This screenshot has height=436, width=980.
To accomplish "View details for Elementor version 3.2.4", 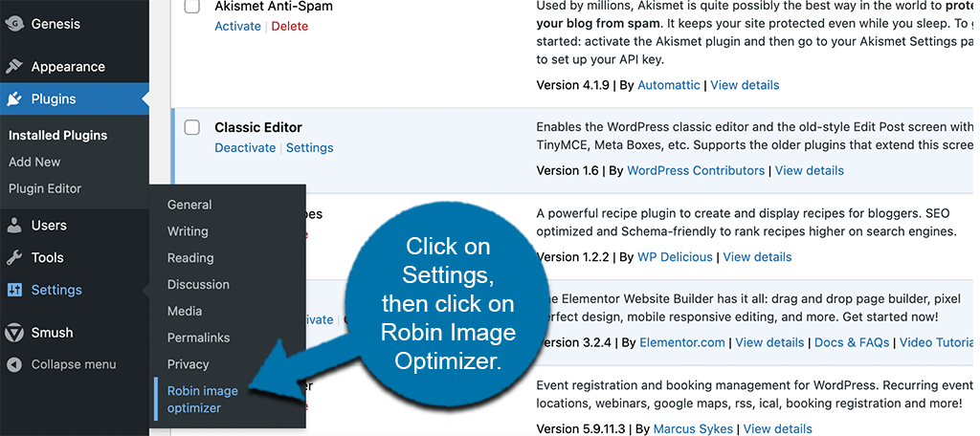I will (x=770, y=342).
